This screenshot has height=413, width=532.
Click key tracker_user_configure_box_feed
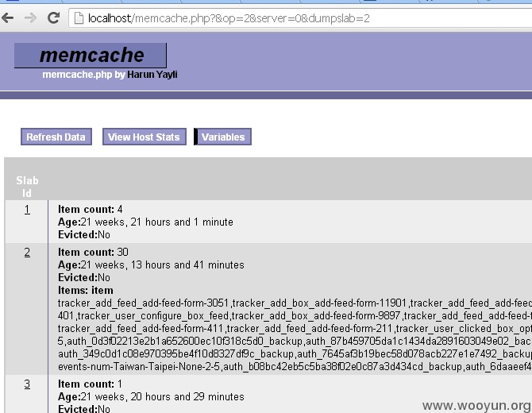point(153,316)
